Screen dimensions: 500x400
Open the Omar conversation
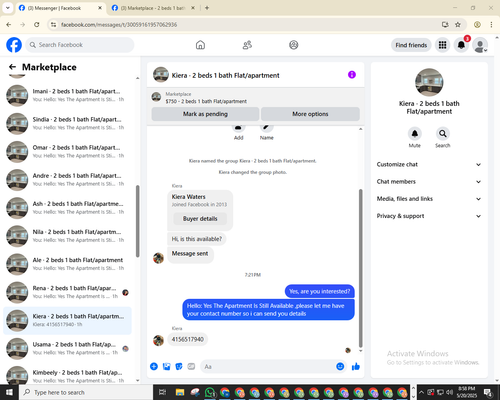tap(67, 152)
